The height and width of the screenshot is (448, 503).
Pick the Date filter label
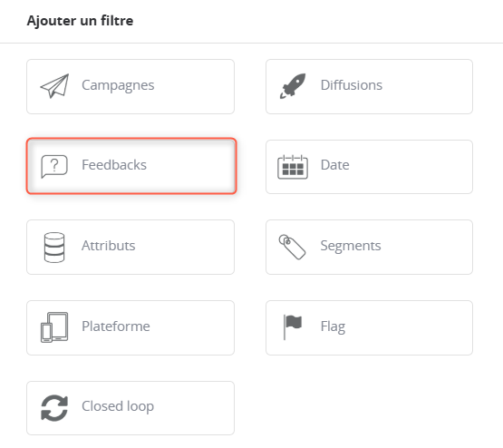(x=334, y=165)
